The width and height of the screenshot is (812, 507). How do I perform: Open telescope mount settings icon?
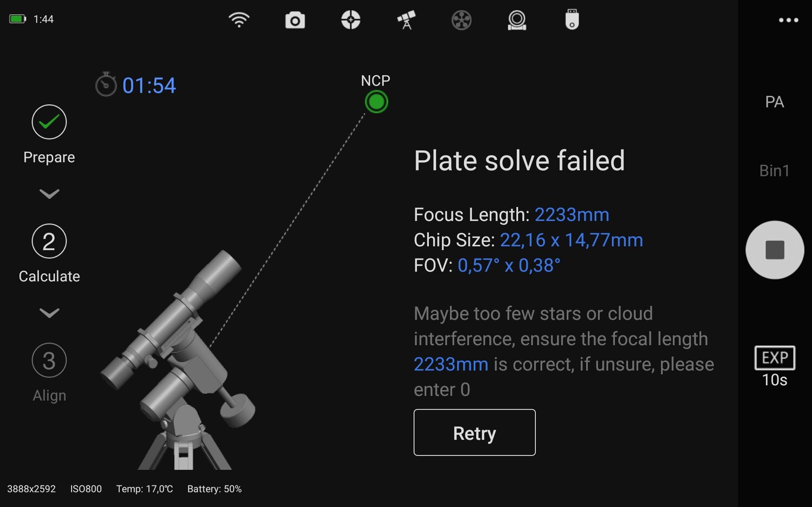pyautogui.click(x=405, y=19)
